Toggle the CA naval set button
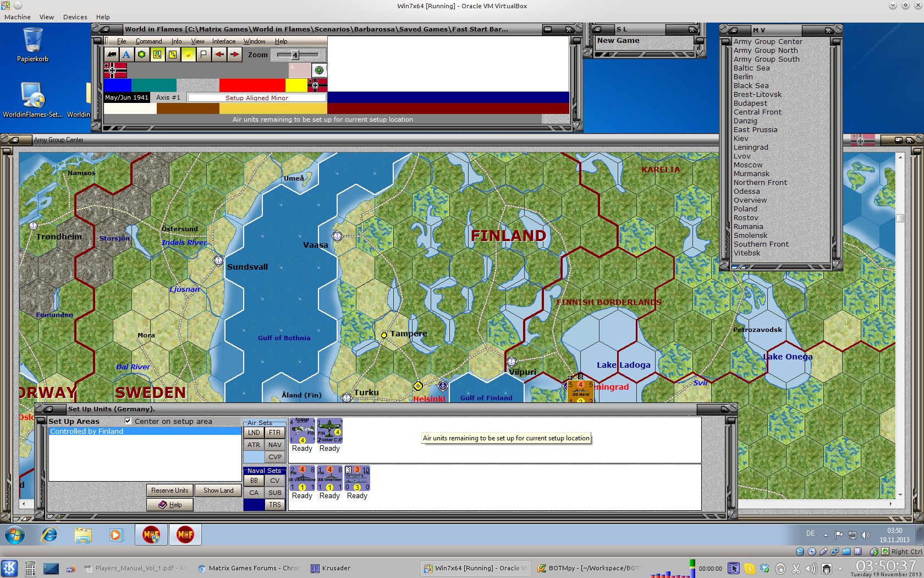The image size is (924, 578). tap(254, 493)
